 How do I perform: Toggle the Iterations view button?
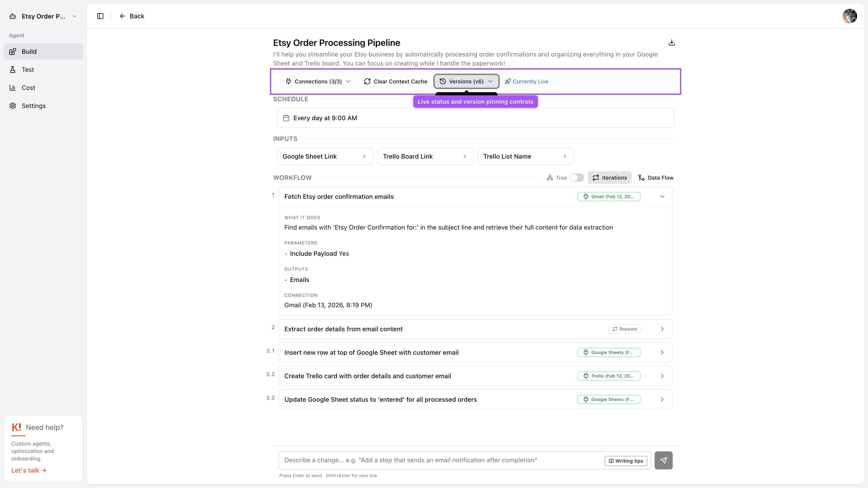coord(609,178)
